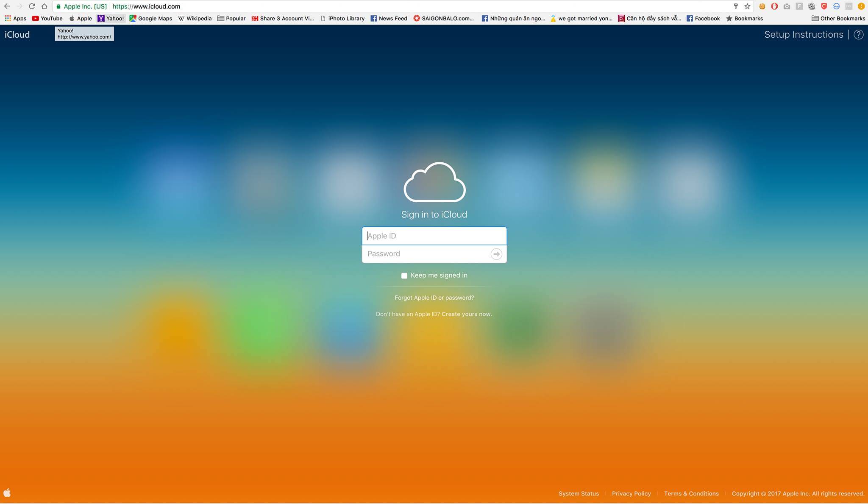Click the System Status button

pos(578,493)
